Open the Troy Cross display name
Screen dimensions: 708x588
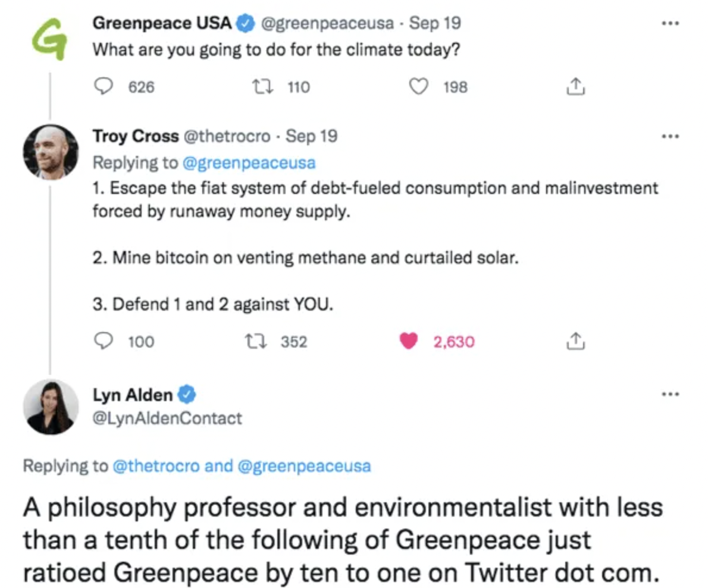135,136
